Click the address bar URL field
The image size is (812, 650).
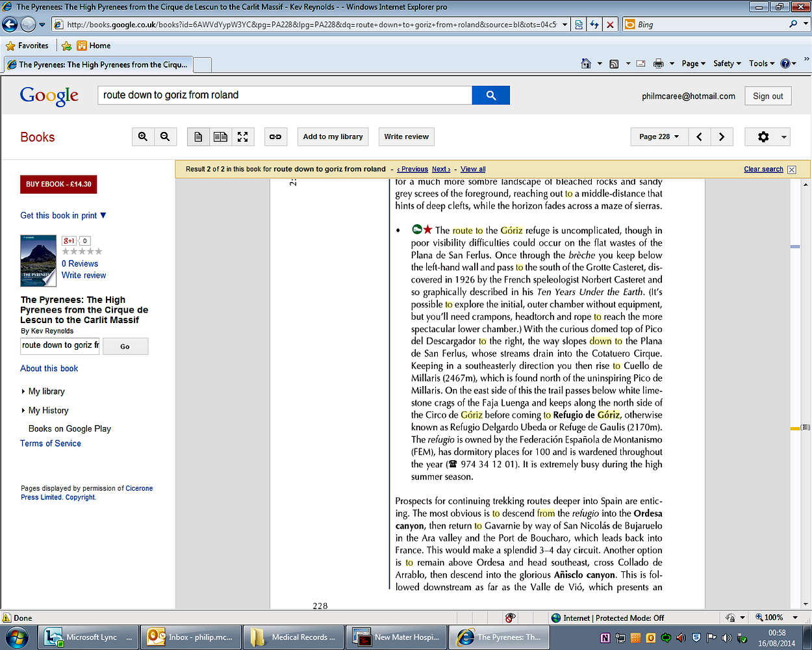click(305, 25)
